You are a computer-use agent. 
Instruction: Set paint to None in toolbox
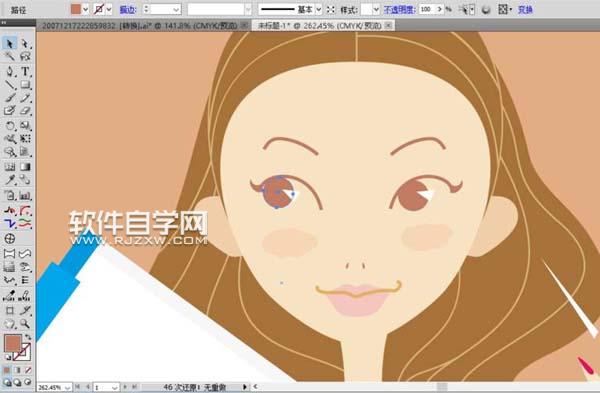pos(28,370)
